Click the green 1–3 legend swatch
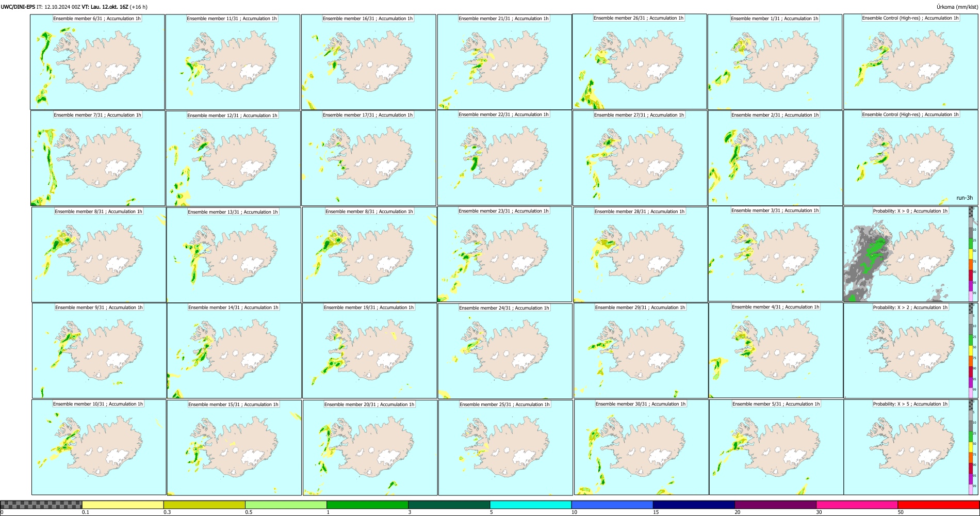 (x=367, y=505)
